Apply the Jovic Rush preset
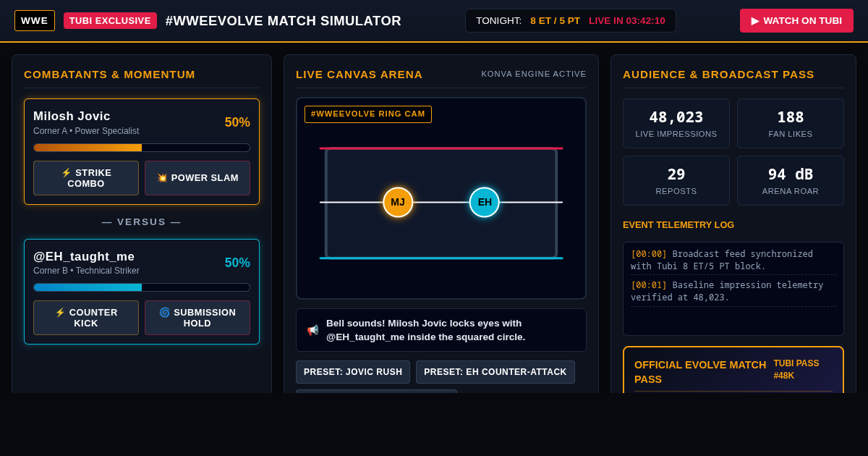This screenshot has width=868, height=456. (353, 372)
